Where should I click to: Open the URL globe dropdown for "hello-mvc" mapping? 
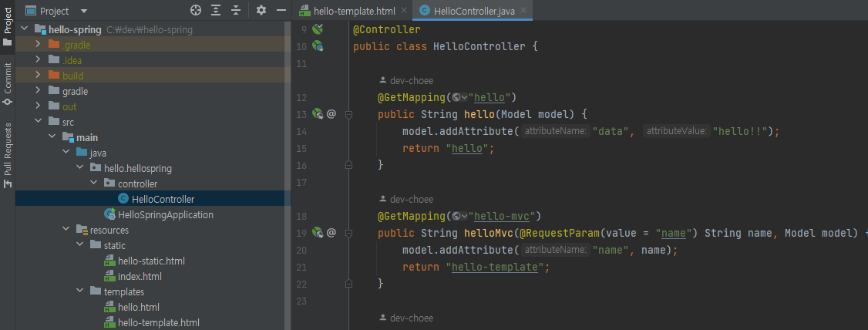point(459,216)
